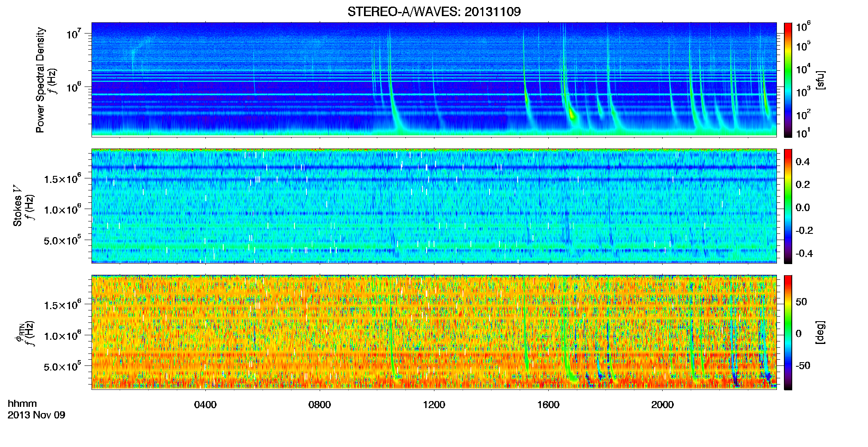The width and height of the screenshot is (868, 447).
Task: Click the 1.5×10^6 frequency tick on the φRTN panel
Action: (63, 305)
